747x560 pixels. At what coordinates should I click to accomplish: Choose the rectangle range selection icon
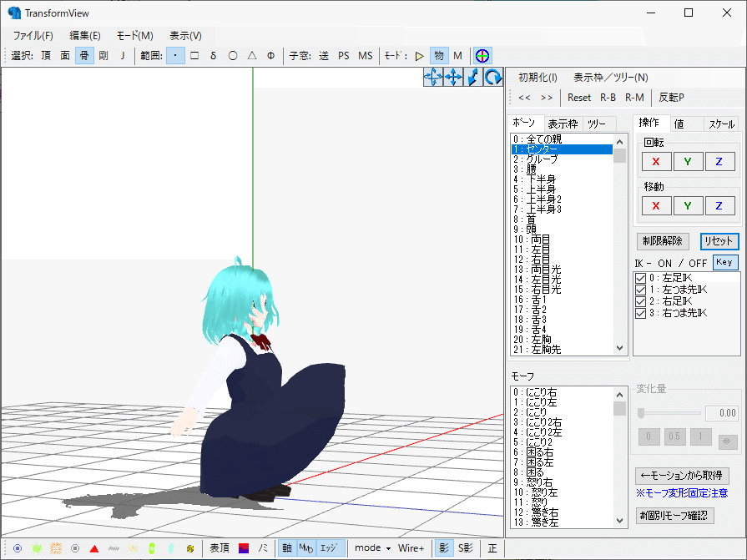click(x=194, y=56)
